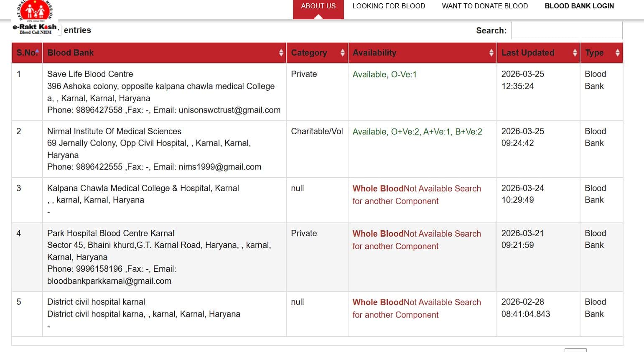Open Blood Bank Login
Image resolution: width=644 pixels, height=352 pixels.
click(x=579, y=6)
